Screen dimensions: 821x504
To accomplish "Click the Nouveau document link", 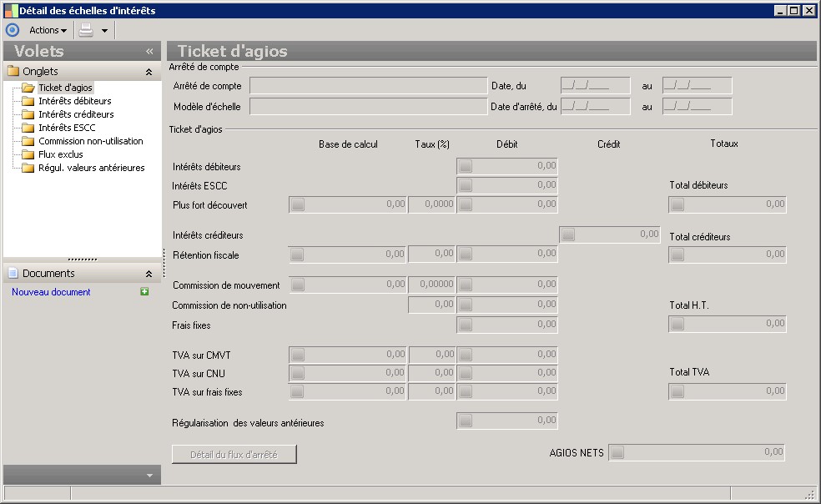I will [x=51, y=292].
